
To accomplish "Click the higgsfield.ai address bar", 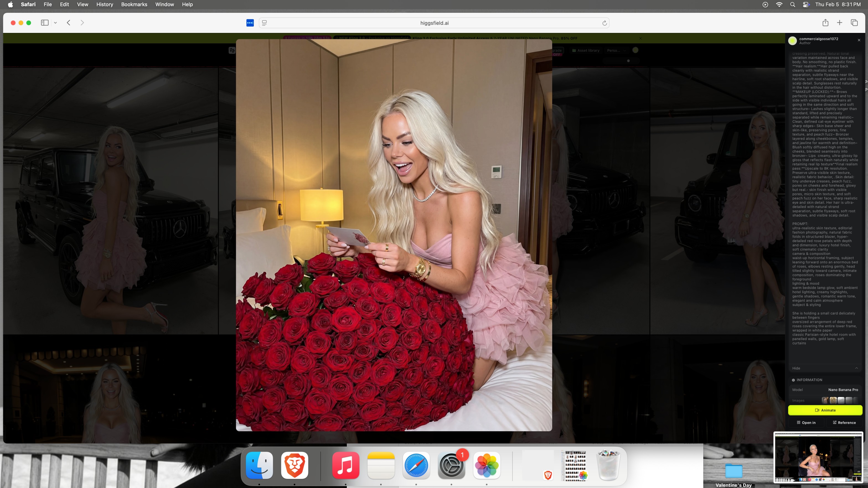I will coord(434,23).
